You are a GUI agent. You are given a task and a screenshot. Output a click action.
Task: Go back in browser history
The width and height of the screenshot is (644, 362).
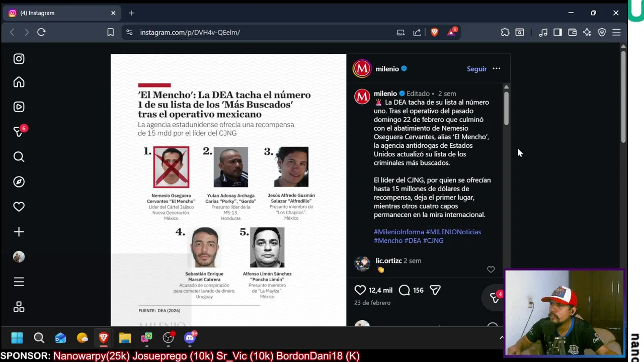12,32
